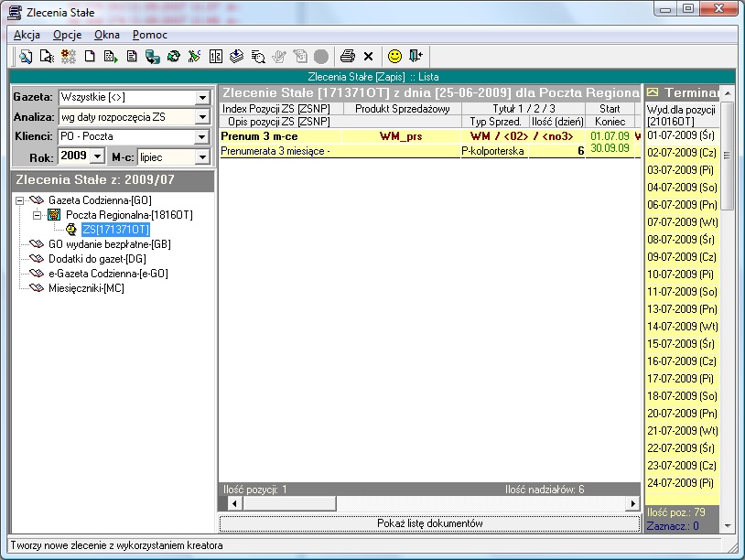Select Poczta Regionalna-[1816OT] in the tree
The height and width of the screenshot is (560, 745).
pos(129,215)
